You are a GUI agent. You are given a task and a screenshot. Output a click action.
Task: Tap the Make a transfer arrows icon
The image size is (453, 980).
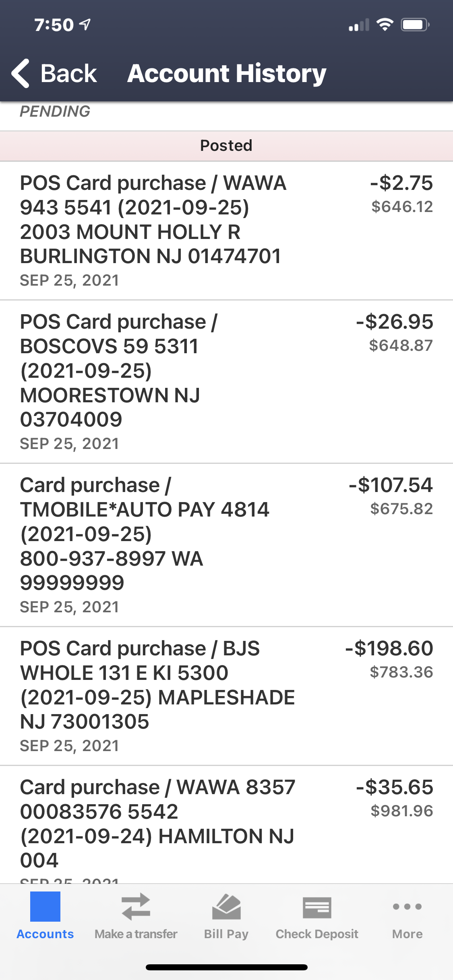[136, 906]
